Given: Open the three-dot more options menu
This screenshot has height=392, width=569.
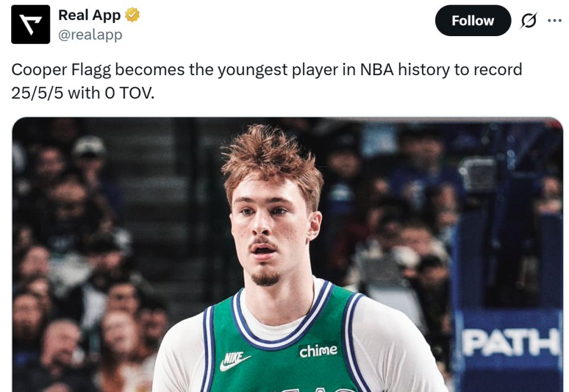Looking at the screenshot, I should [554, 21].
